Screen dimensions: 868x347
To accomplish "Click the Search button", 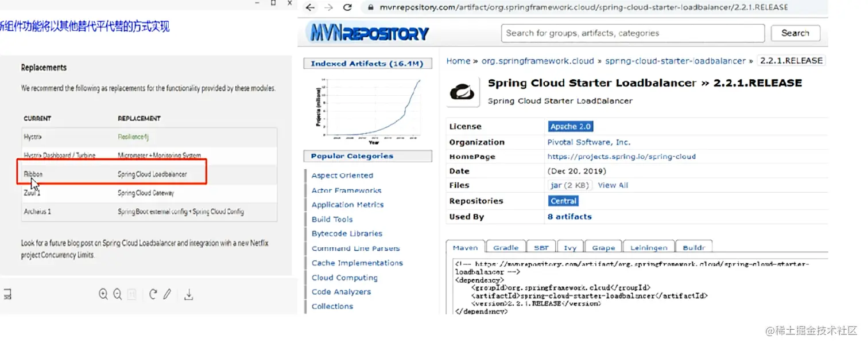I will 795,33.
